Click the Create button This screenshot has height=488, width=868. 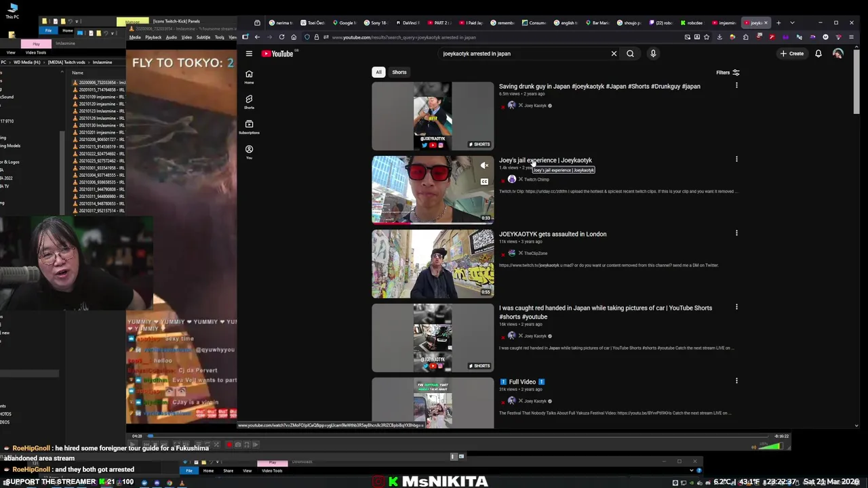(792, 54)
